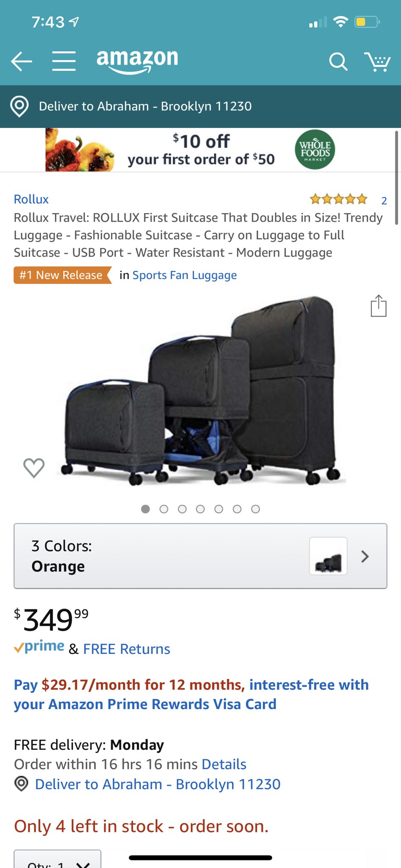401x868 pixels.
Task: Tap the location pin in delivery bar
Action: pyautogui.click(x=19, y=106)
